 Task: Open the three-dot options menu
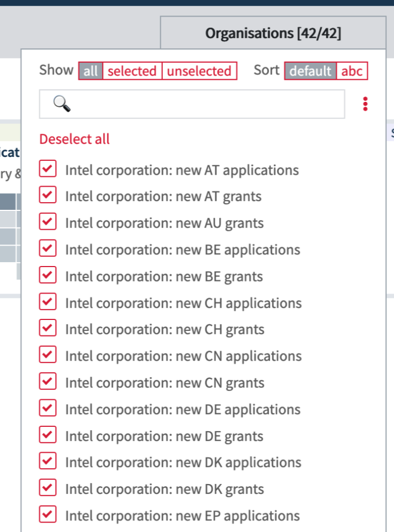click(365, 104)
